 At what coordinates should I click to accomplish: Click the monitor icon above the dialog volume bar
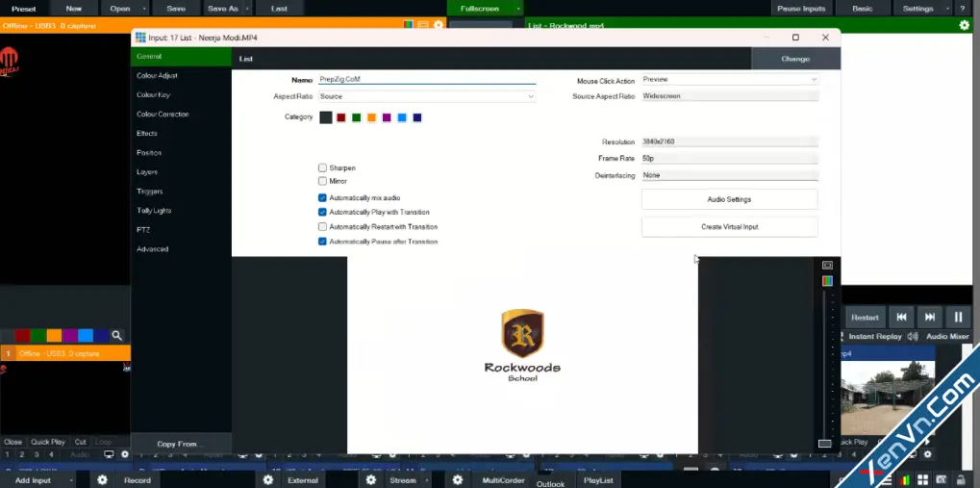pos(827,266)
